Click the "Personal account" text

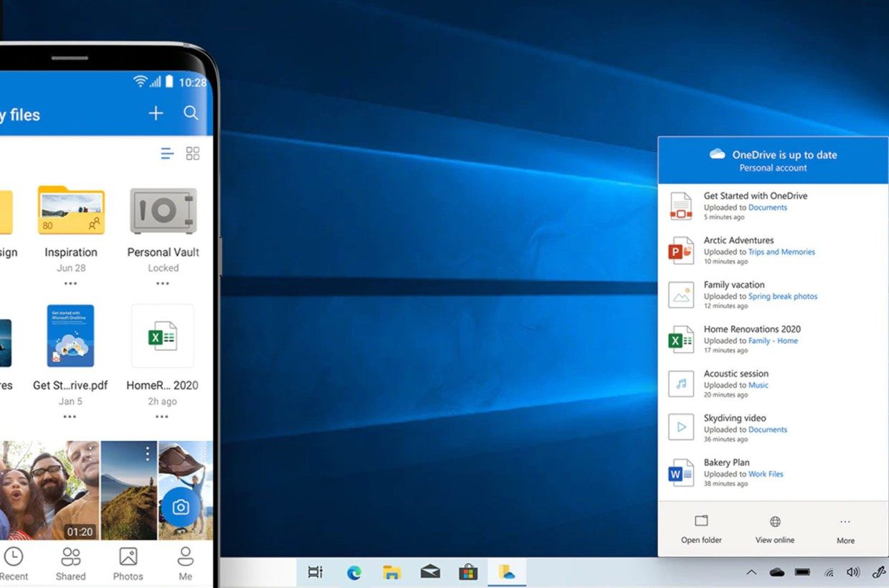click(773, 168)
